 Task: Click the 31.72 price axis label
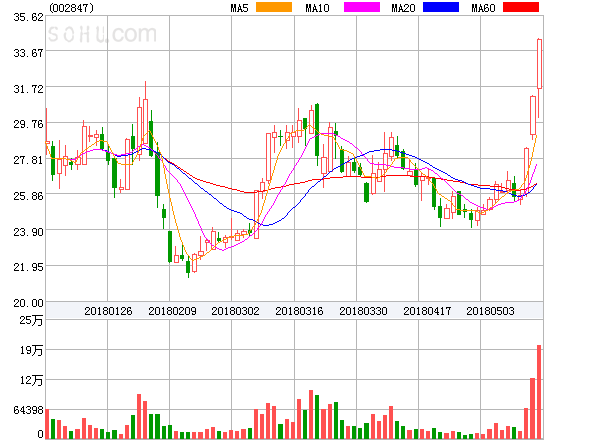[x=28, y=89]
